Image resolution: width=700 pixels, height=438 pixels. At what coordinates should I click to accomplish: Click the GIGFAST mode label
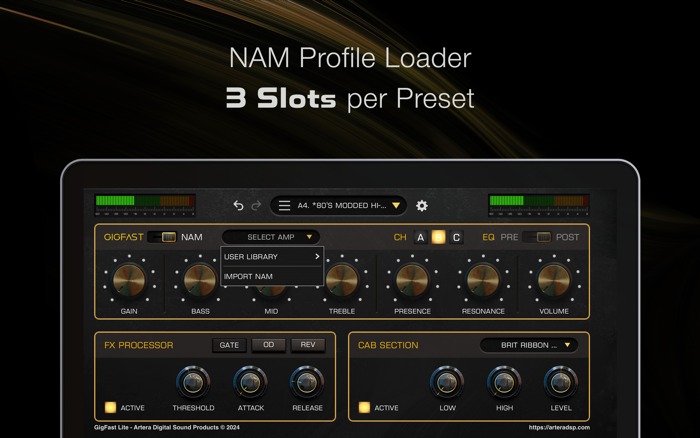tap(124, 237)
